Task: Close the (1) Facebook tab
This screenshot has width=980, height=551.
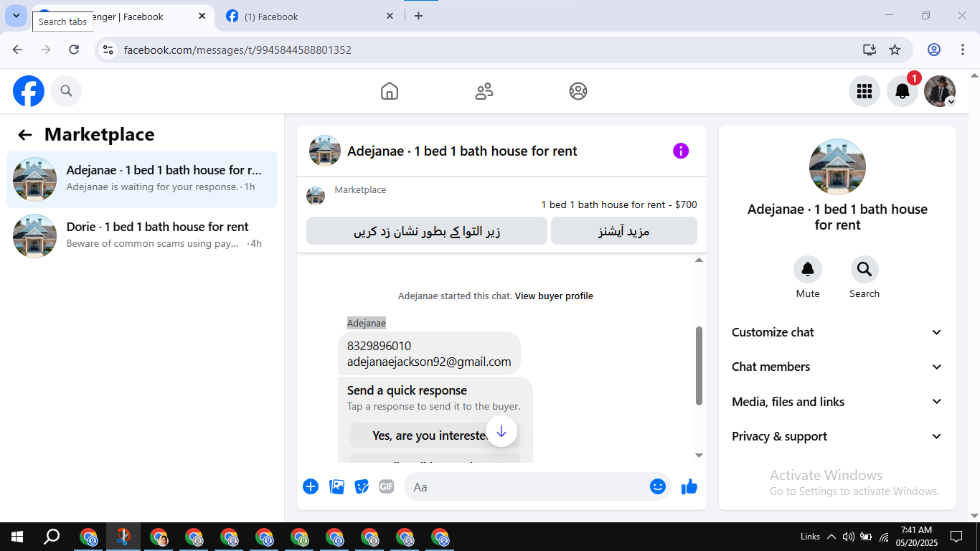Action: click(x=390, y=16)
